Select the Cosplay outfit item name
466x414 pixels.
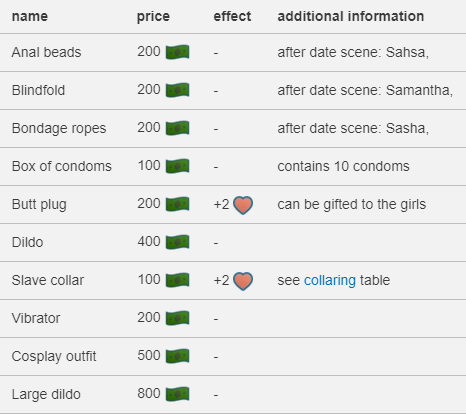(x=54, y=356)
